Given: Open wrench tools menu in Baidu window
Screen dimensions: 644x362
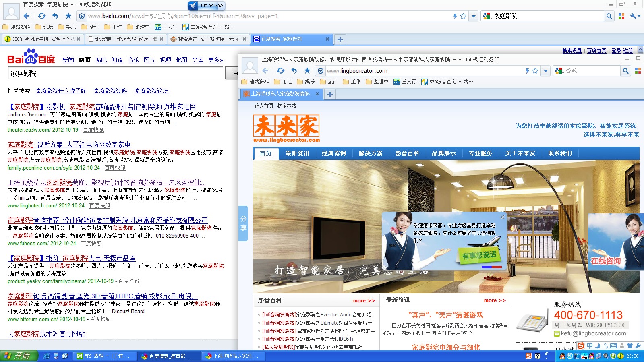Looking at the screenshot, I should (635, 16).
